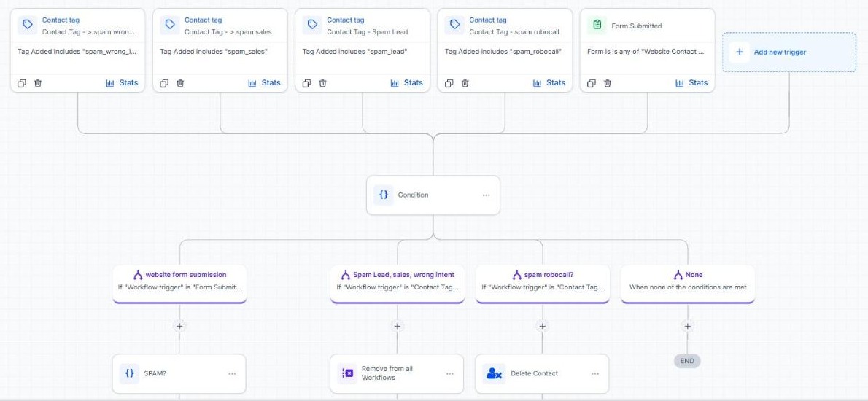The width and height of the screenshot is (868, 401).
Task: Select the Condition node
Action: [433, 195]
